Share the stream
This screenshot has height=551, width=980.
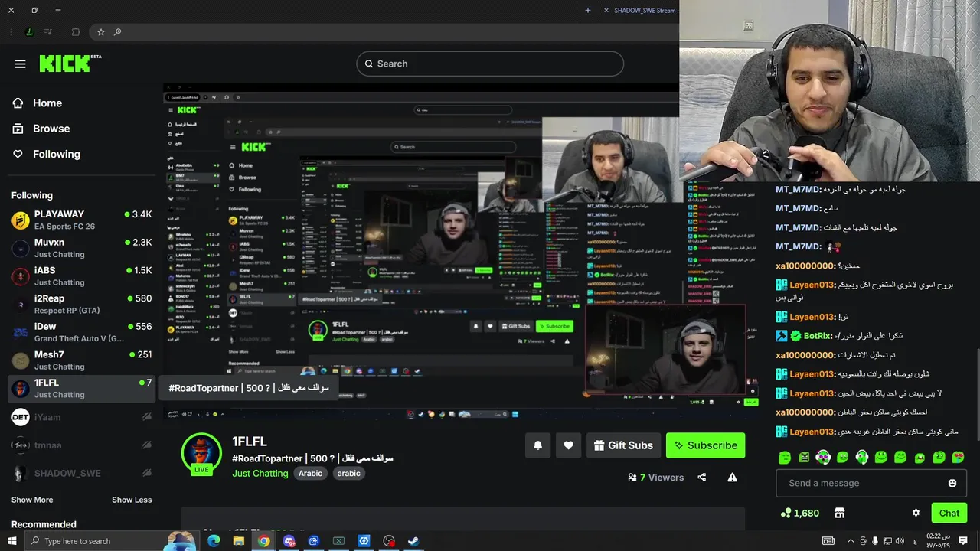tap(702, 478)
